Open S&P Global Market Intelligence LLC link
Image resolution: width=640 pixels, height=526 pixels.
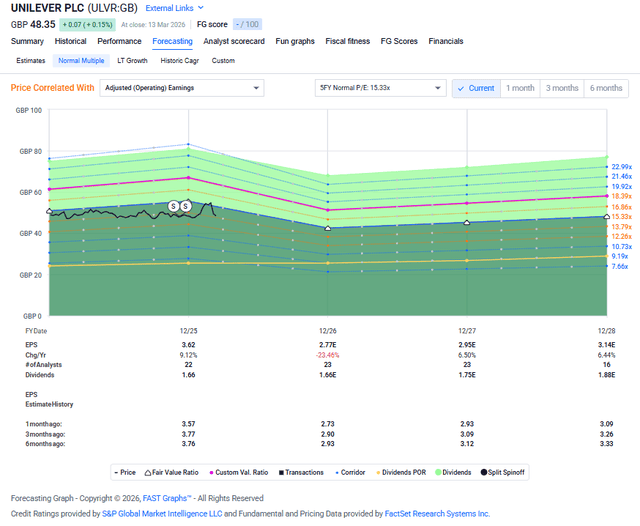162,514
